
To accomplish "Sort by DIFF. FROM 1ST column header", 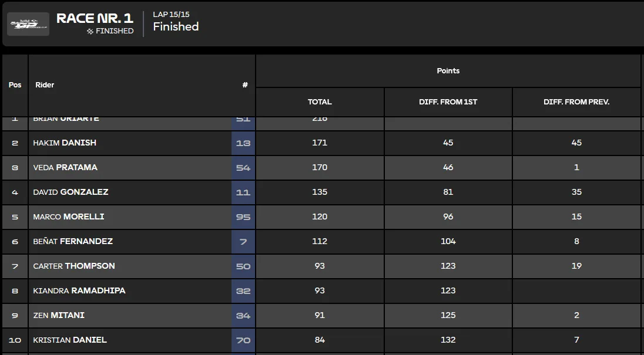I will 448,102.
